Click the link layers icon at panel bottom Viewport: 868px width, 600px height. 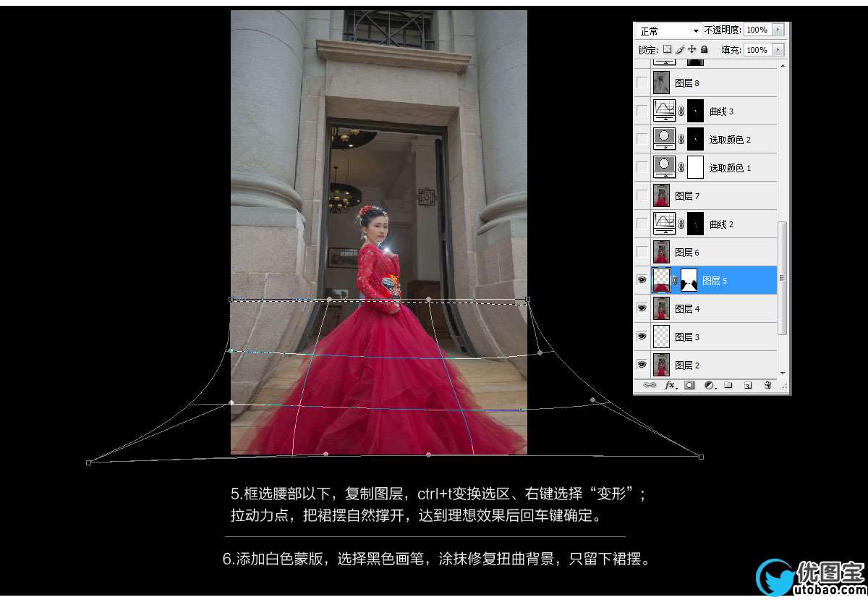click(x=650, y=385)
